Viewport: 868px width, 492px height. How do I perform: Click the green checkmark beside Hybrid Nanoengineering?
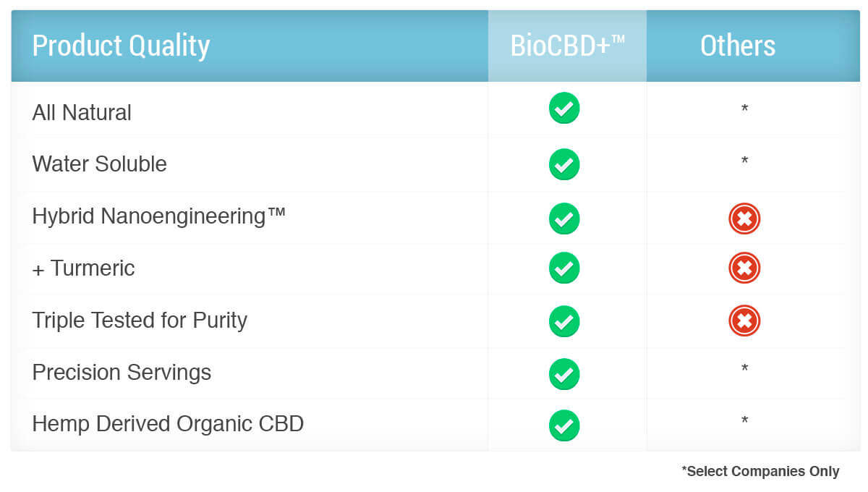(x=564, y=219)
